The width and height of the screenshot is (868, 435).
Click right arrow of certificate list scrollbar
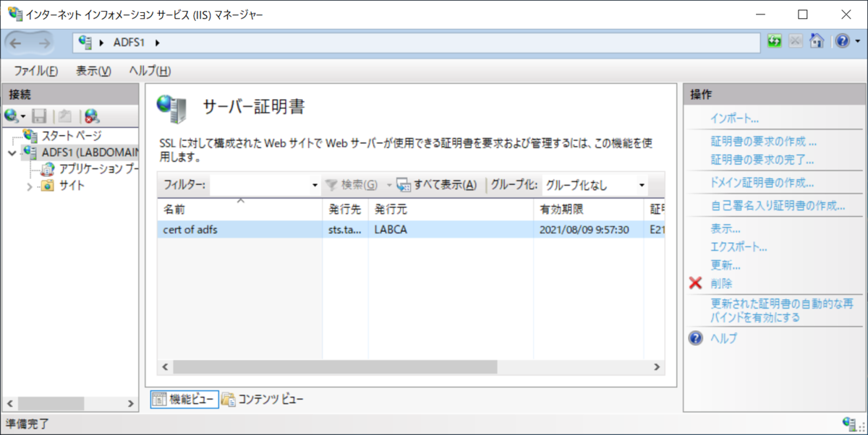657,366
